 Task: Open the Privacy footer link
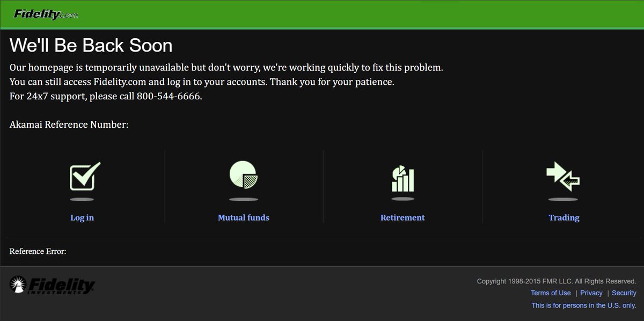click(591, 293)
